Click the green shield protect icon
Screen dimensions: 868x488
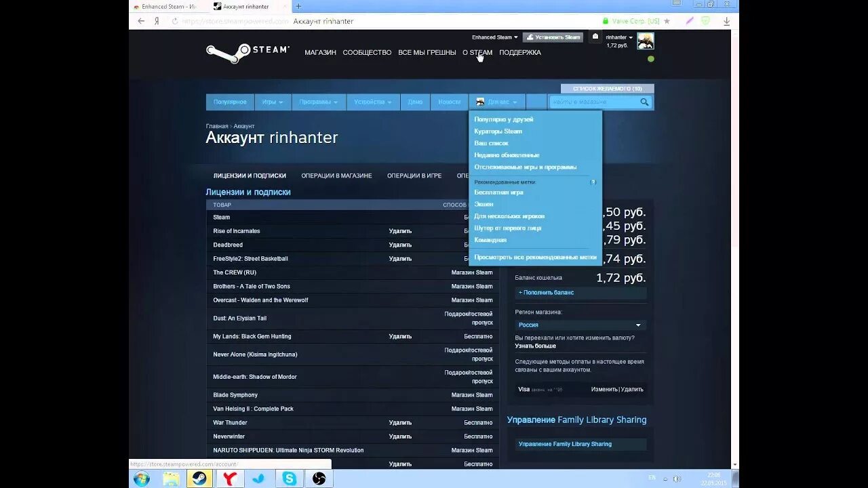tap(705, 21)
